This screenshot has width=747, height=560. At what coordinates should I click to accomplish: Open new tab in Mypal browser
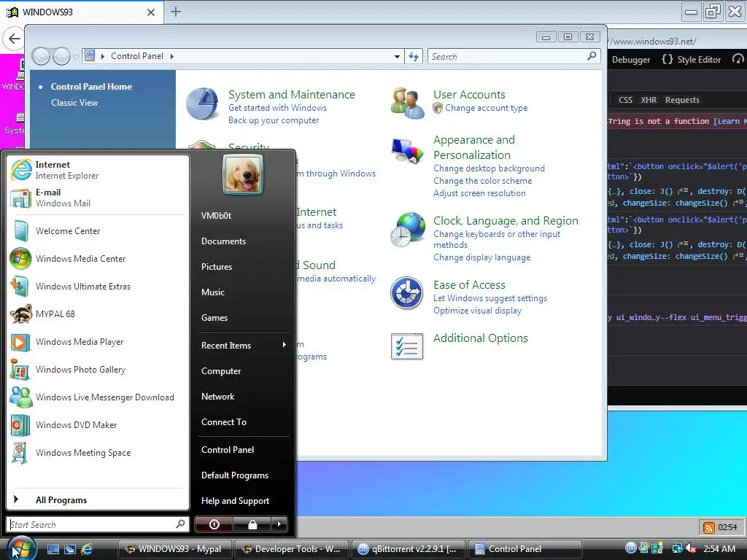(176, 12)
